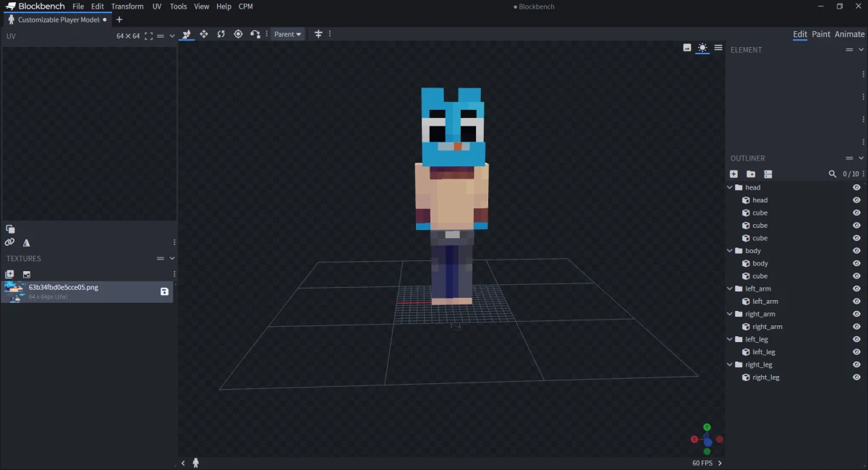Open the CPM menu

tap(246, 7)
